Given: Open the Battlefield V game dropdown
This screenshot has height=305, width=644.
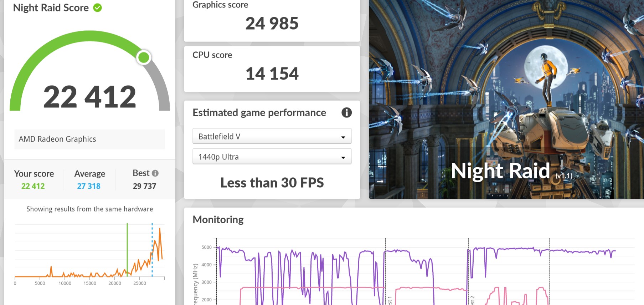Looking at the screenshot, I should [x=272, y=136].
